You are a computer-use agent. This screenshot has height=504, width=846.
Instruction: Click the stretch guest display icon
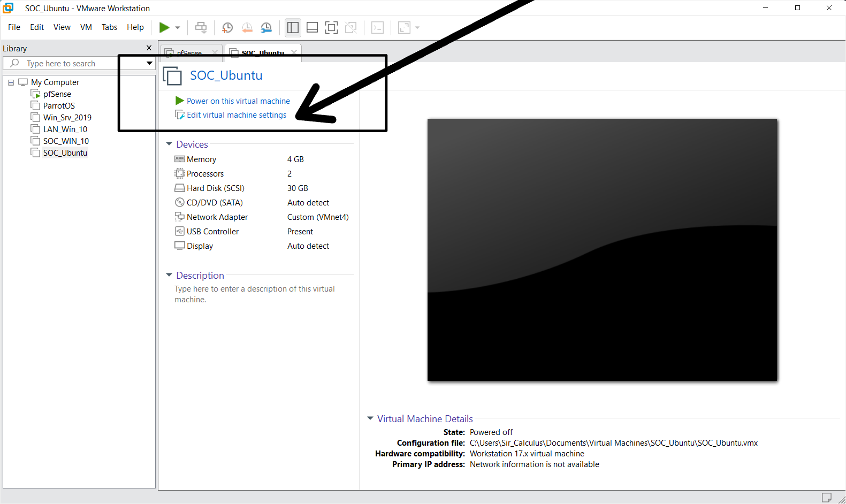pyautogui.click(x=404, y=28)
